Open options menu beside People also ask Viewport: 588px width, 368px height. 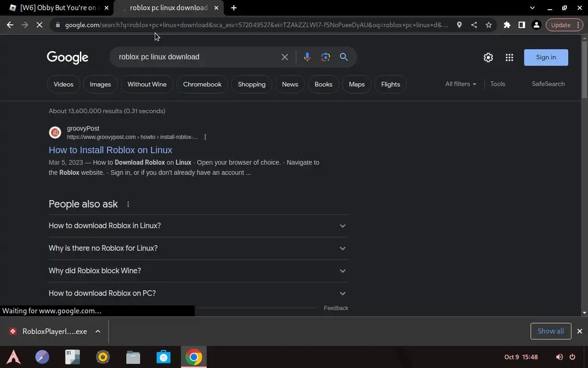[x=128, y=204]
